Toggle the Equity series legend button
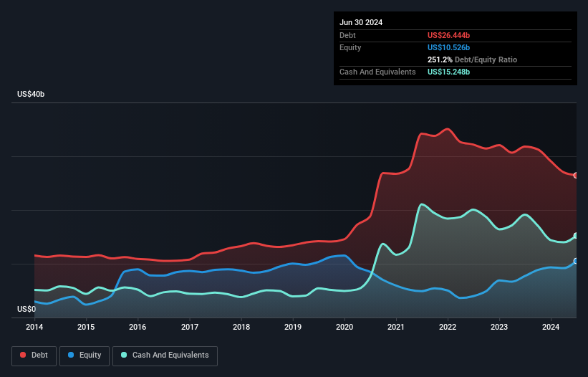Image resolution: width=588 pixels, height=377 pixels. coord(85,355)
